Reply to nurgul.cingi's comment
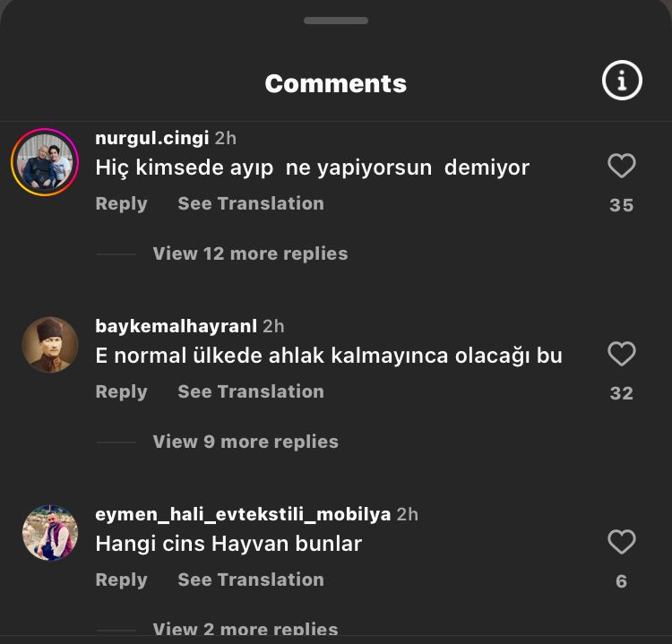 121,203
